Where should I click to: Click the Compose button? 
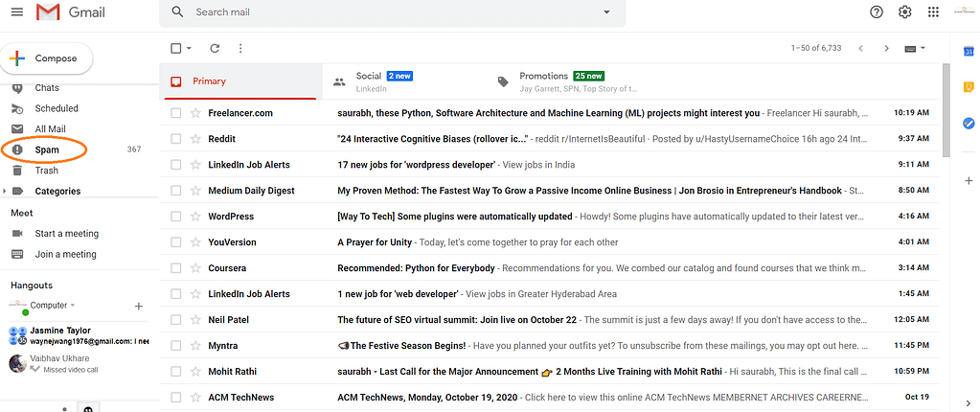pos(47,58)
